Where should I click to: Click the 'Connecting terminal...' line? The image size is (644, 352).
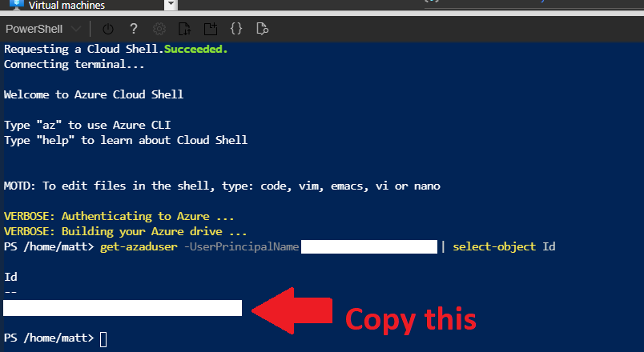click(74, 65)
